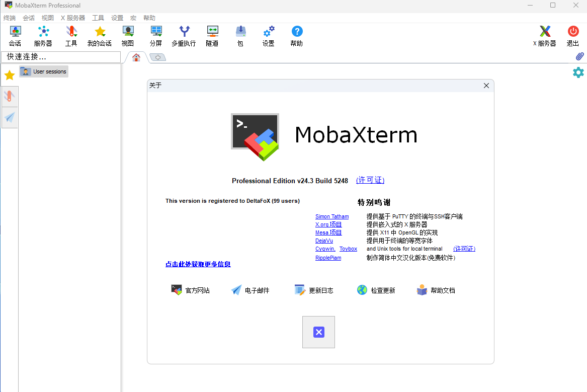Open the 会话 menu in menu bar
Screen dimensions: 587x392
29,18
